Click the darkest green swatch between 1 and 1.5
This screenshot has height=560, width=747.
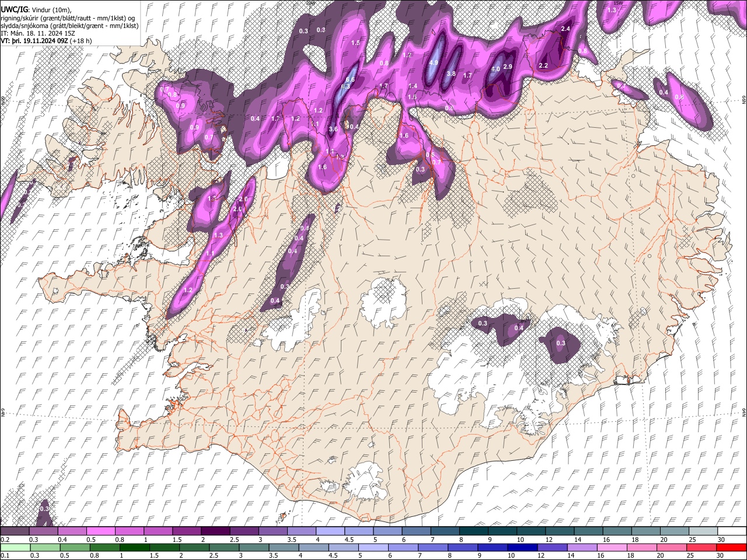point(134,547)
